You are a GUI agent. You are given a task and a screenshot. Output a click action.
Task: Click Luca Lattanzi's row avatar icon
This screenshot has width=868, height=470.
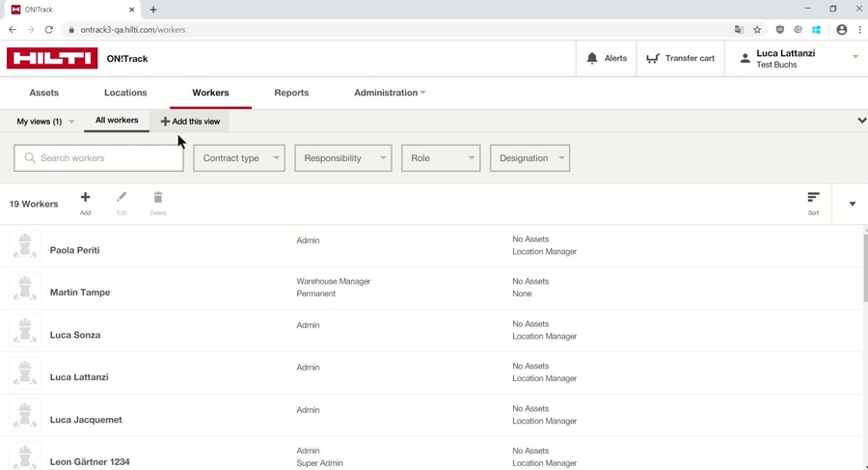[x=25, y=373]
